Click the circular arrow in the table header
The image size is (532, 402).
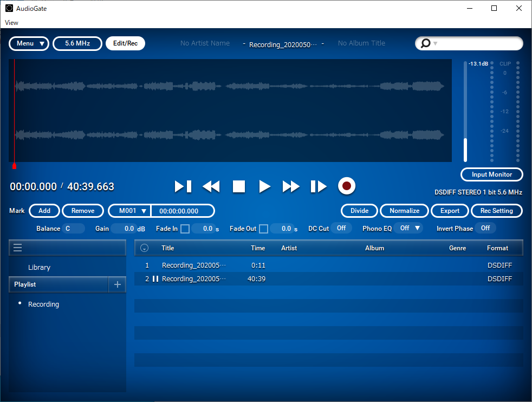point(144,248)
